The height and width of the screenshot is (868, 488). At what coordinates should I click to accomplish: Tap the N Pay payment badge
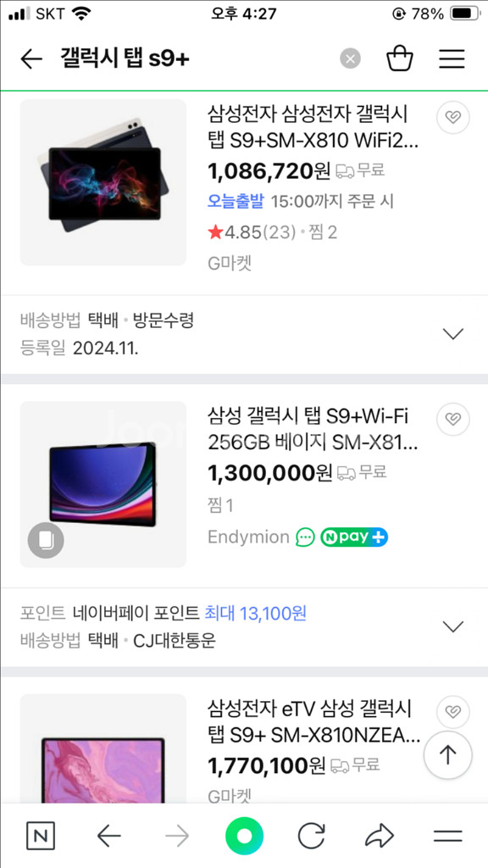click(354, 537)
